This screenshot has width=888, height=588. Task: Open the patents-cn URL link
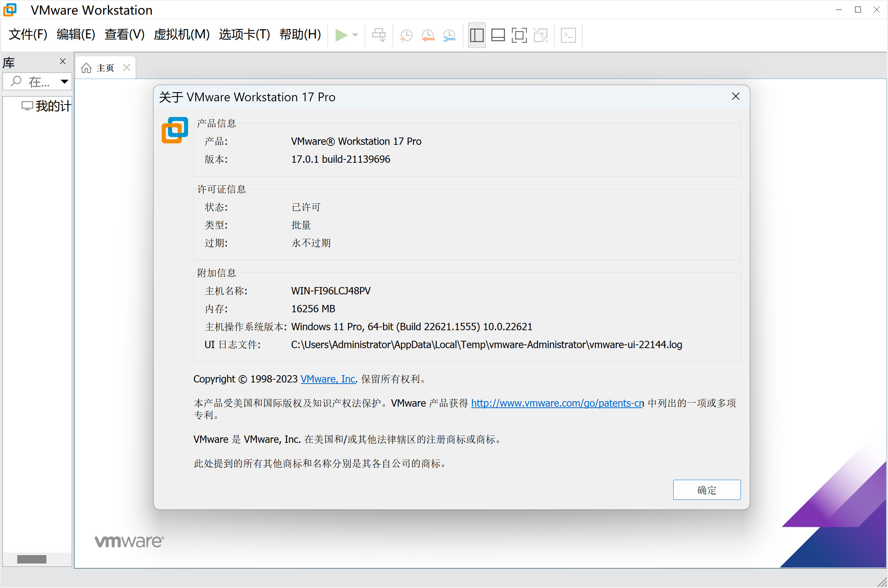point(558,403)
